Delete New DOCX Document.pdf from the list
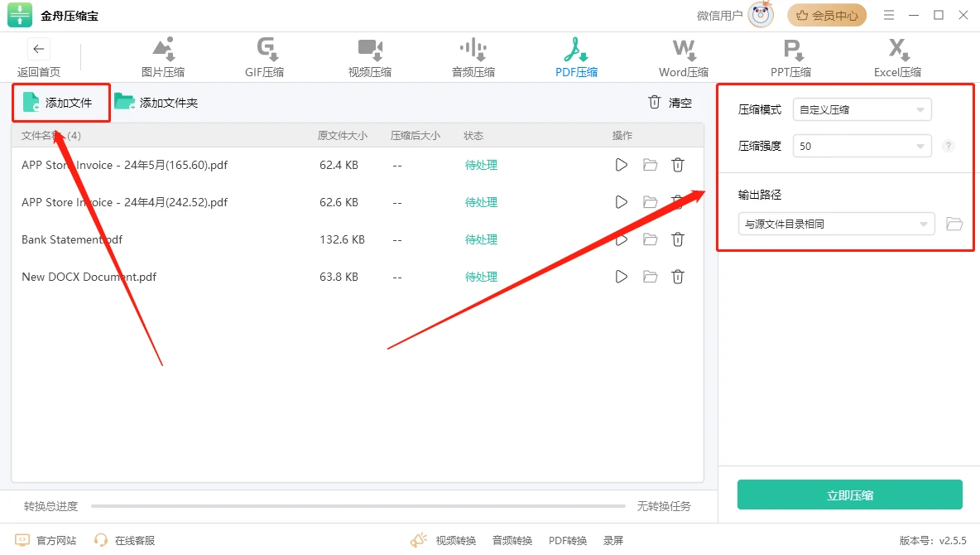 (678, 277)
